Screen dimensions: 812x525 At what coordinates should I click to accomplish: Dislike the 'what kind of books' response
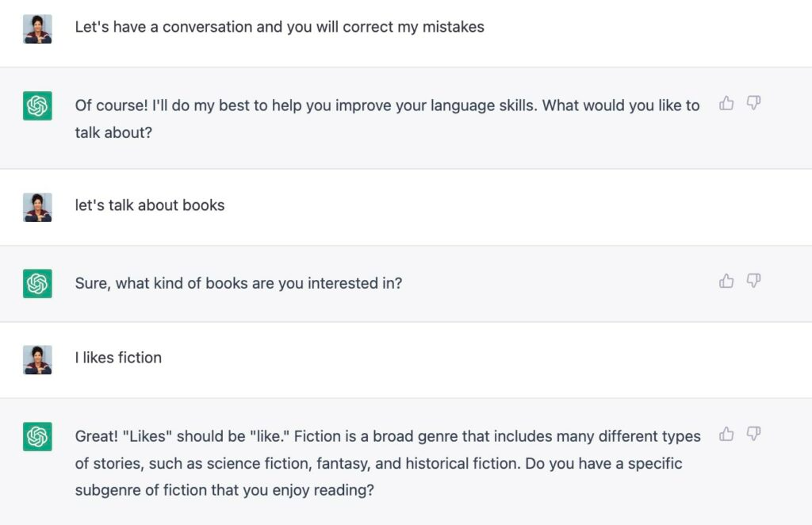[753, 281]
